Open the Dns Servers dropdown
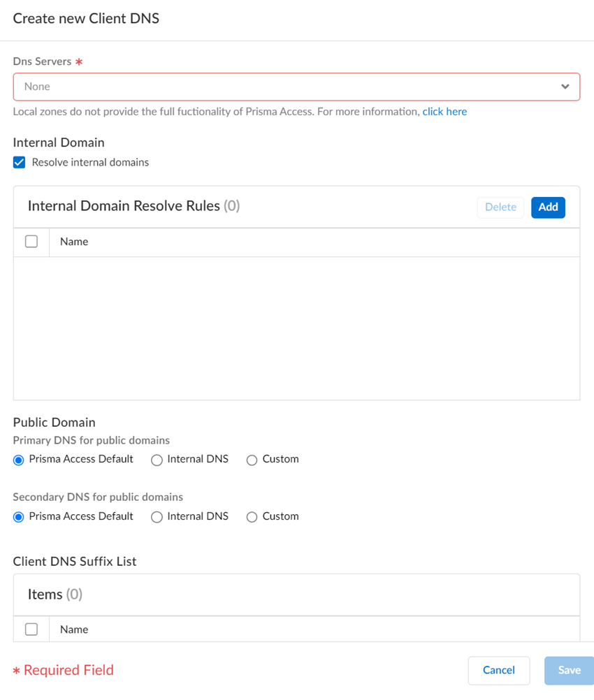 click(x=296, y=86)
